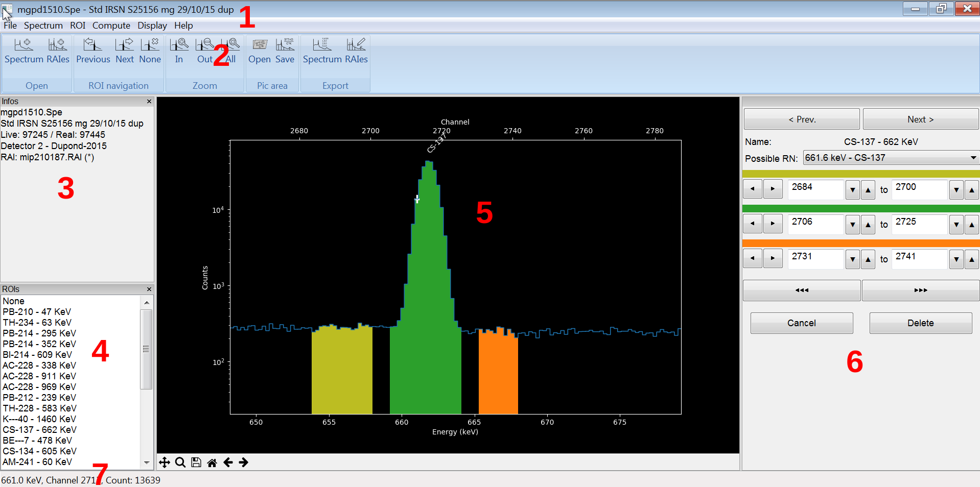Go back to previous plot view
This screenshot has height=487, width=980.
click(228, 462)
